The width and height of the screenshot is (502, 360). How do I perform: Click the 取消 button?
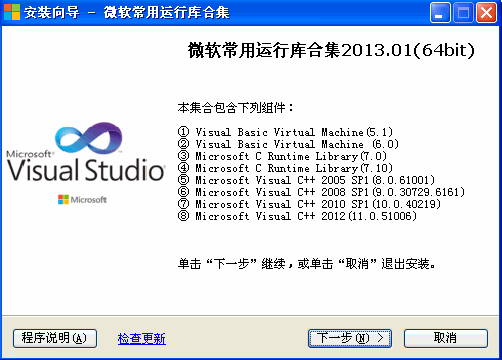446,338
